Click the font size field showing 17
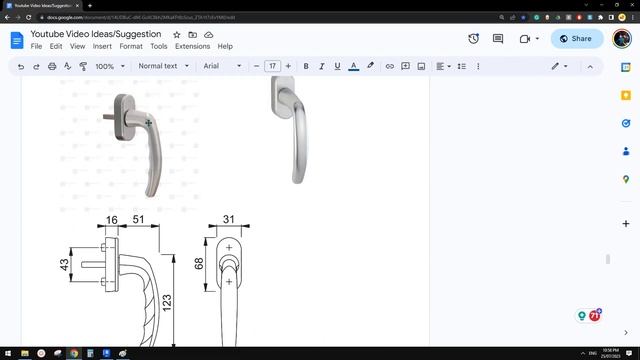 click(272, 66)
